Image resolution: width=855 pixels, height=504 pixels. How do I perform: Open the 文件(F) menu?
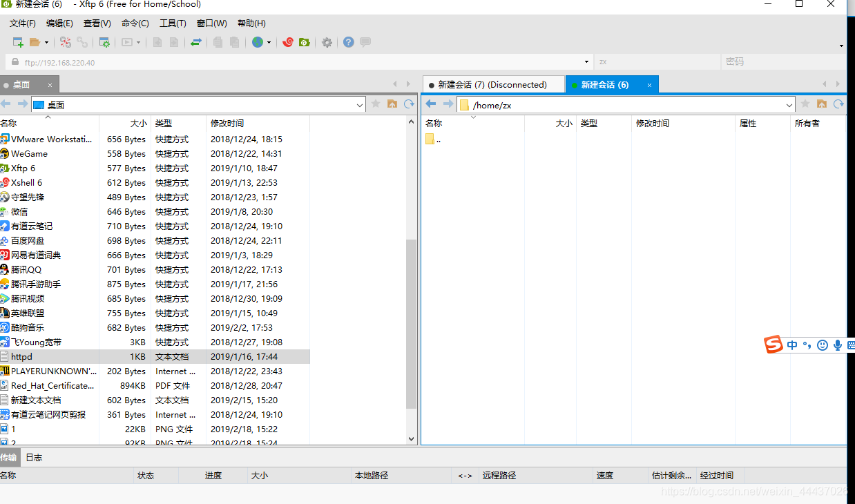(23, 23)
